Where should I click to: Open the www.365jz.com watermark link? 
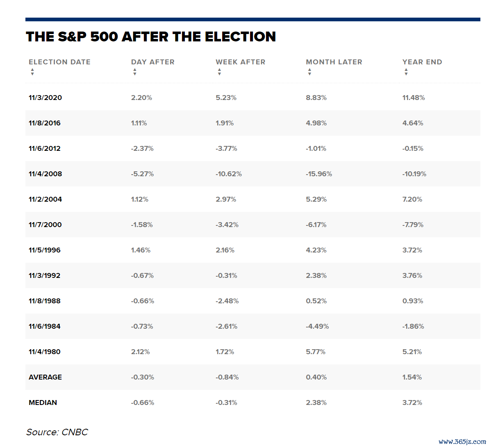coord(462,441)
